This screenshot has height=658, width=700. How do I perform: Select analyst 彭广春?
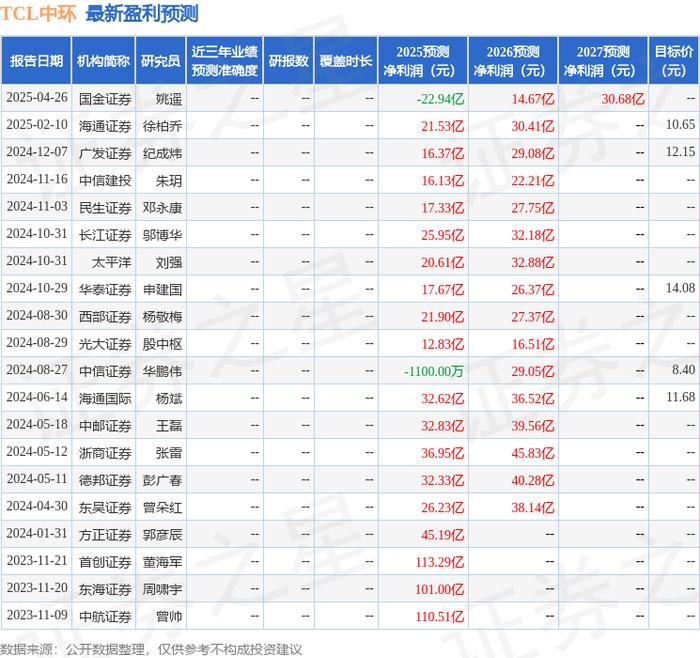point(162,480)
